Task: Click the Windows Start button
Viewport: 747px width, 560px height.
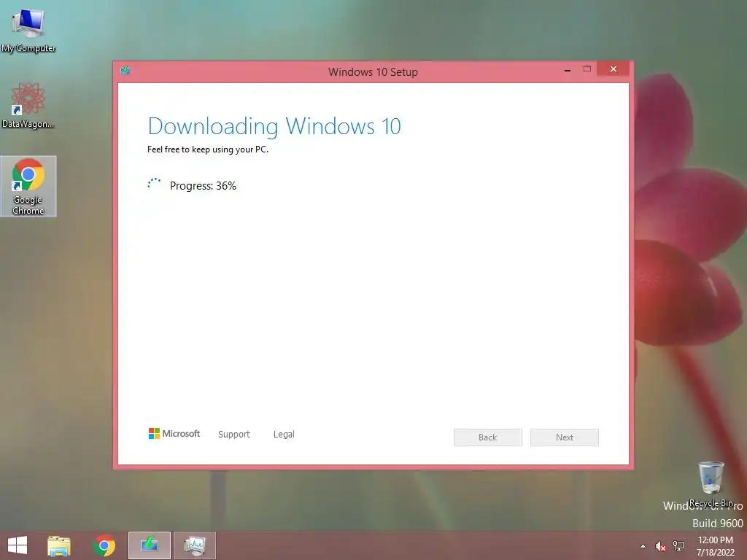Action: click(18, 545)
